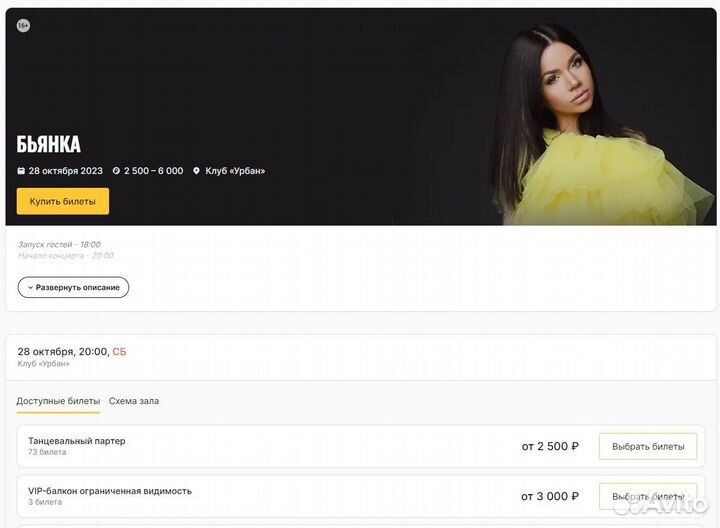
Task: Click the price icon beside 2 500 – 6 000
Action: (x=116, y=171)
